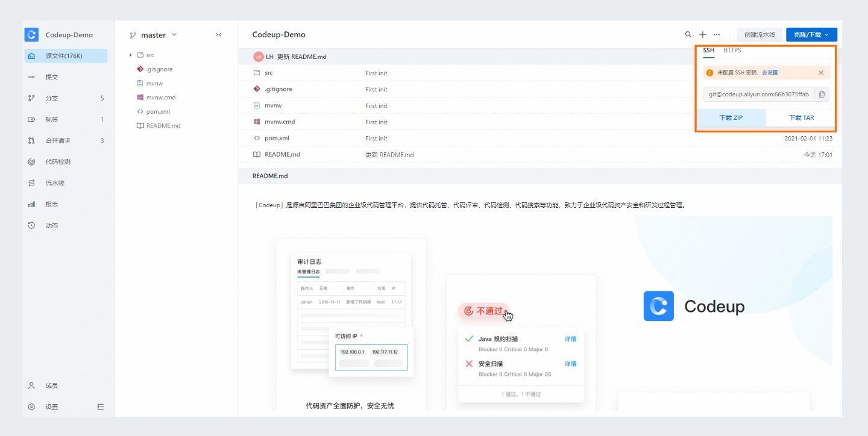Copy the clone URL with the copy icon
This screenshot has width=868, height=436.
tap(822, 95)
